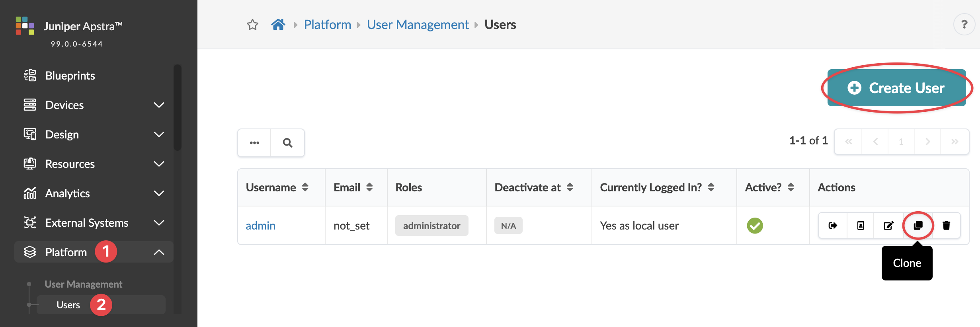Click the log out user icon
The image size is (980, 327).
click(x=833, y=226)
